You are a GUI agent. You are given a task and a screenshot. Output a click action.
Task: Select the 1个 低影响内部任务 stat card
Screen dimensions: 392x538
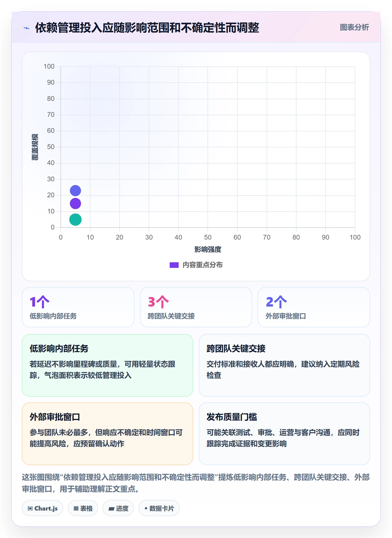point(78,307)
